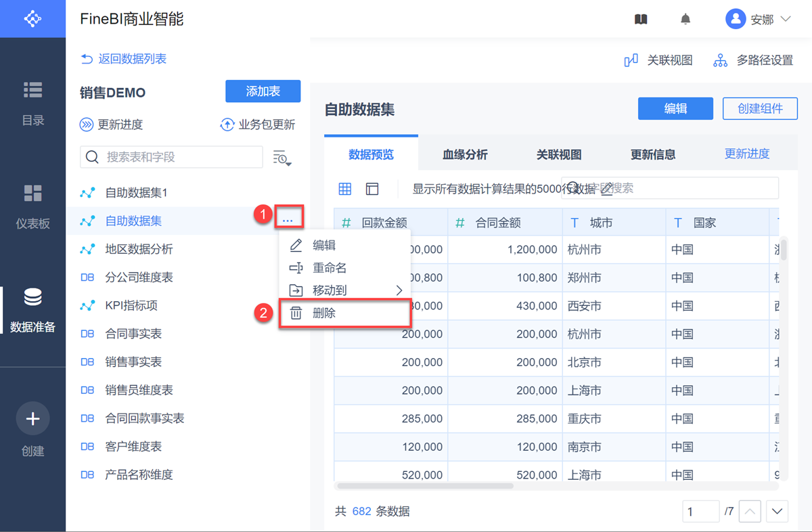Switch to the 关联视图 tab

click(559, 154)
